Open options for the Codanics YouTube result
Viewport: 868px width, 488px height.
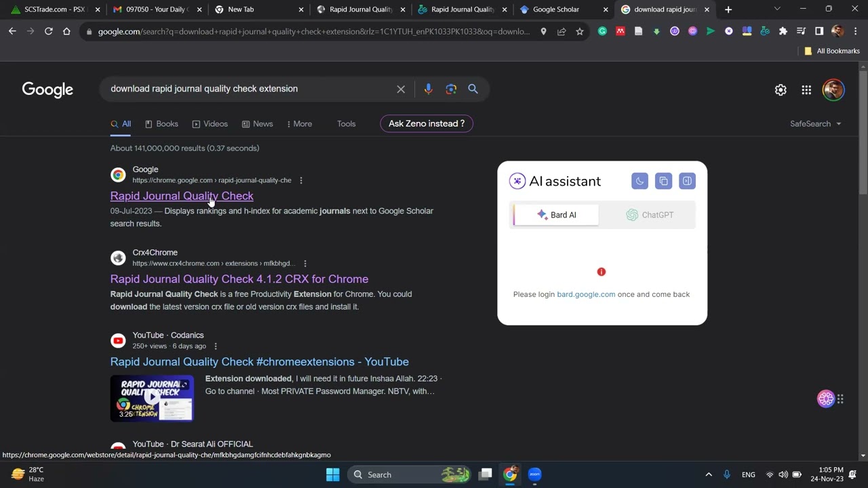(216, 346)
